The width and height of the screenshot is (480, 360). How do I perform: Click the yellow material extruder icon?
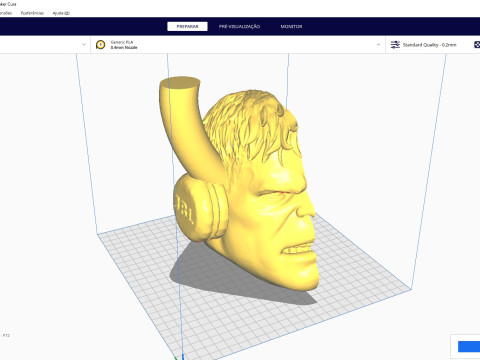point(100,45)
